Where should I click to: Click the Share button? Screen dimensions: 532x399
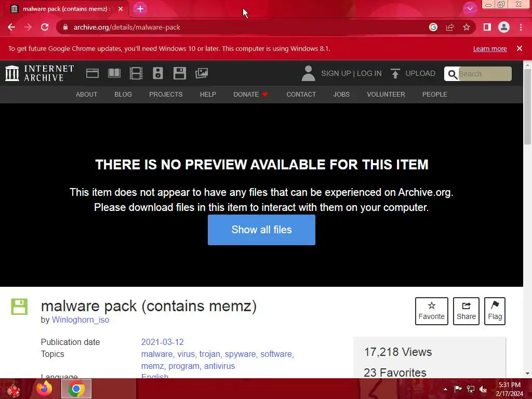466,311
